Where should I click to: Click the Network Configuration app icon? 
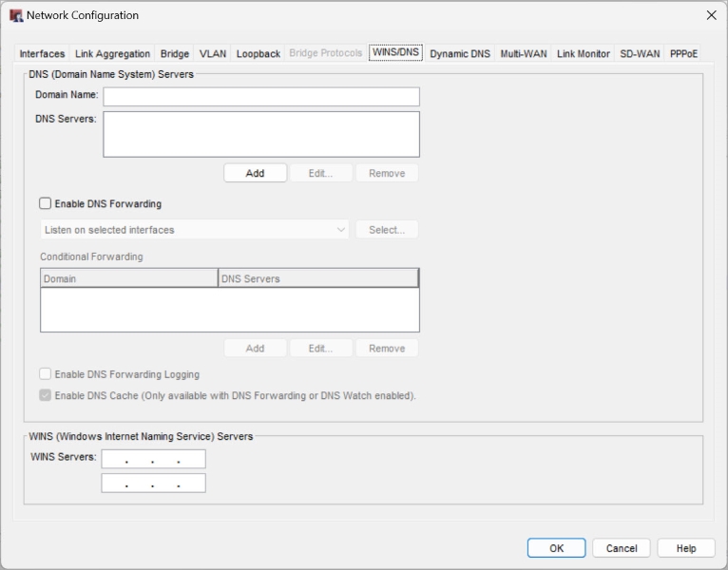pos(16,15)
